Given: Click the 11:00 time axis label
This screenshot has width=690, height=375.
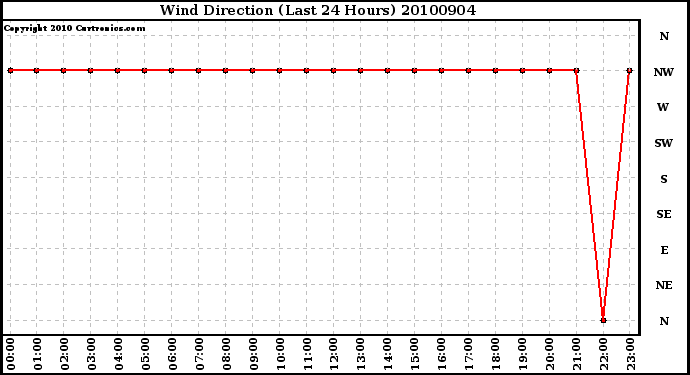Looking at the screenshot, I should (307, 354).
